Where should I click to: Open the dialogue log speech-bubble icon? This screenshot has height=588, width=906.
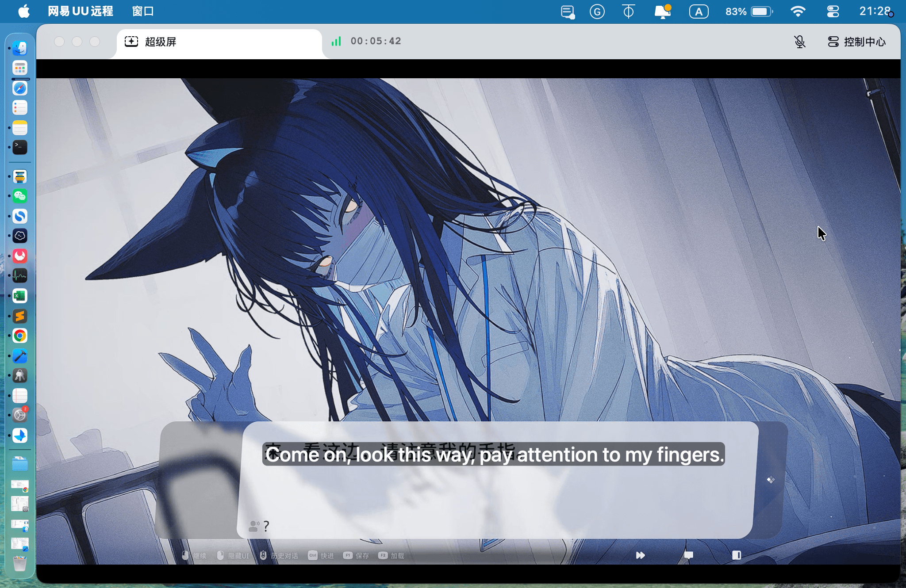(688, 555)
